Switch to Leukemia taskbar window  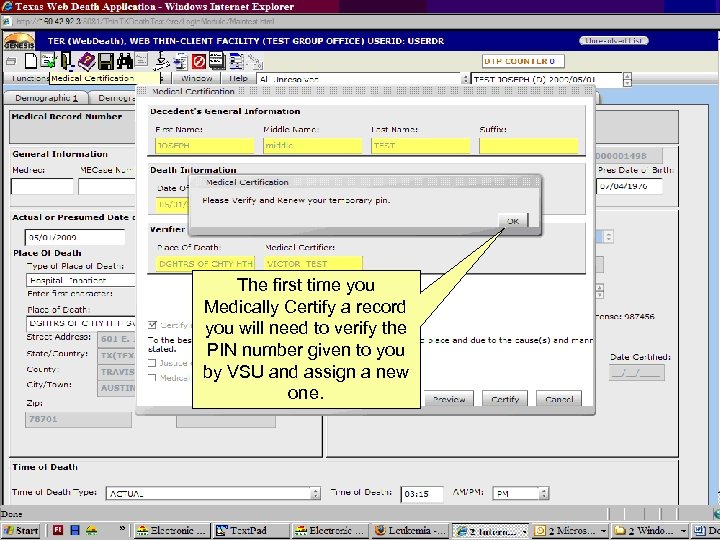[x=410, y=530]
